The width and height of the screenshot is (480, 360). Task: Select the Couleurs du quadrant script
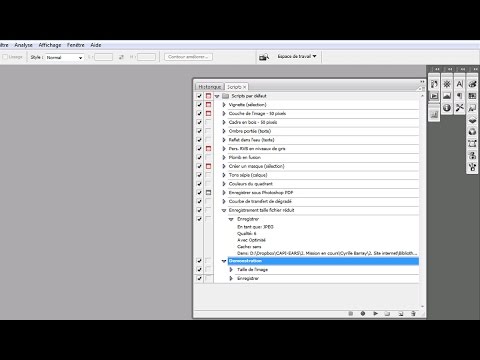point(251,184)
